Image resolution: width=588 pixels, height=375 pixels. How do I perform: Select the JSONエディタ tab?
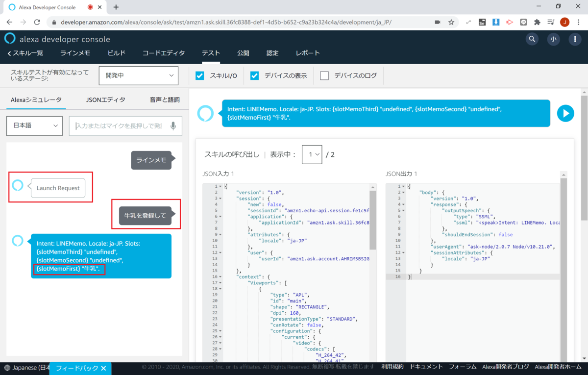pyautogui.click(x=106, y=100)
